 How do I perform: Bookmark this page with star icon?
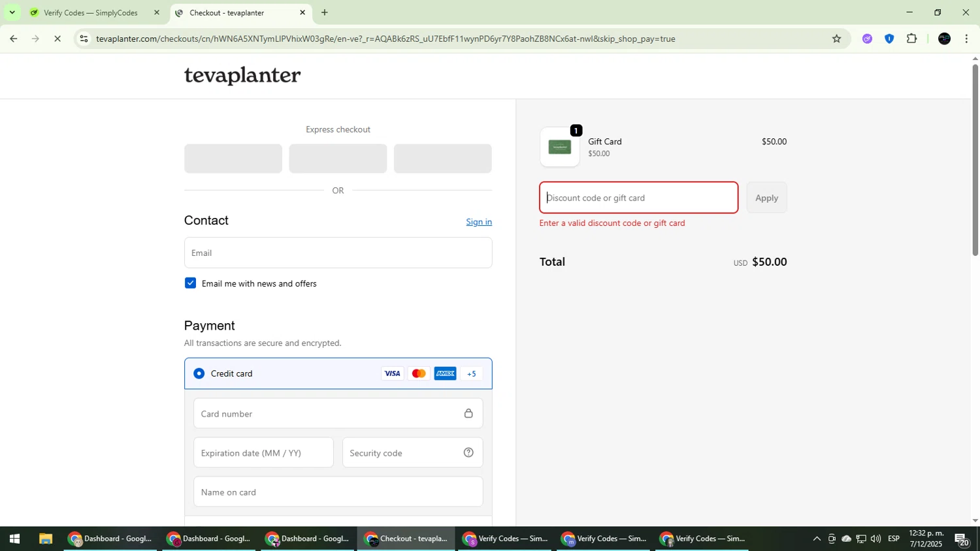[x=836, y=39]
